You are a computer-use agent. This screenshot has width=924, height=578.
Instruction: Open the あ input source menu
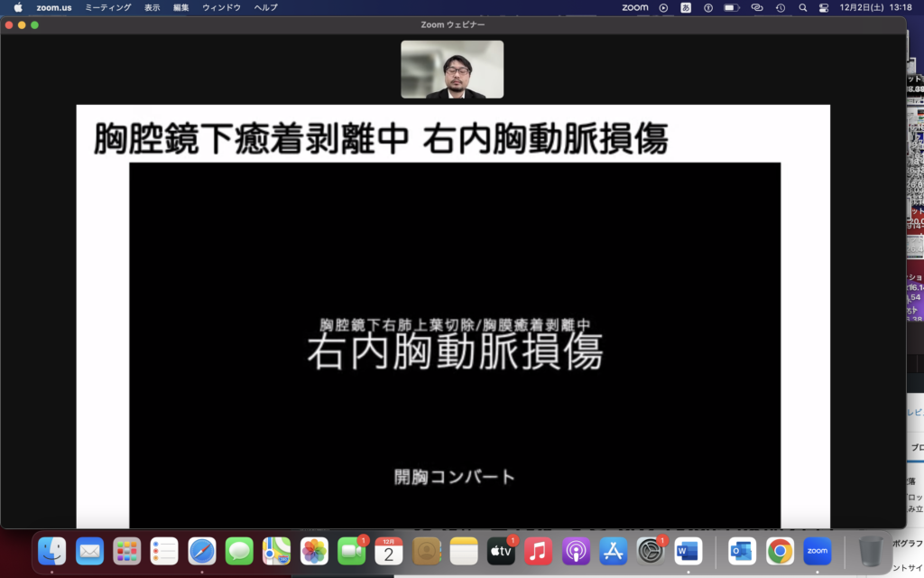tap(686, 7)
